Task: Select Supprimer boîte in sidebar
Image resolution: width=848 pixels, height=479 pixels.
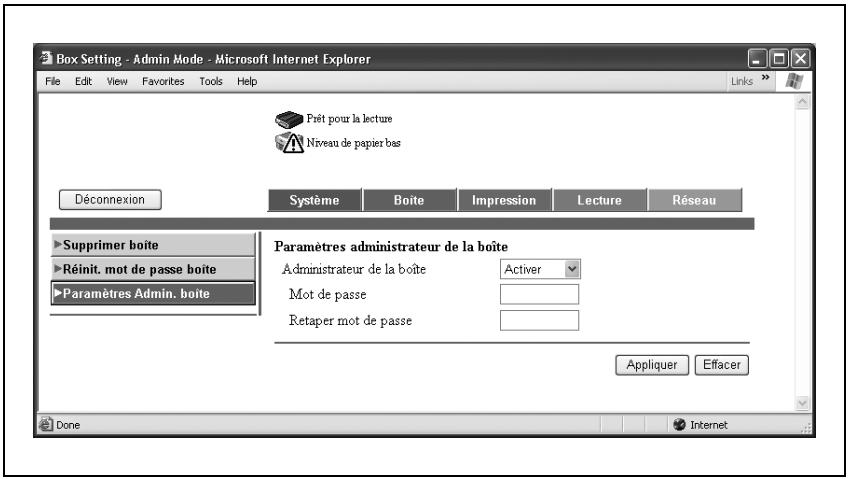Action: click(153, 244)
